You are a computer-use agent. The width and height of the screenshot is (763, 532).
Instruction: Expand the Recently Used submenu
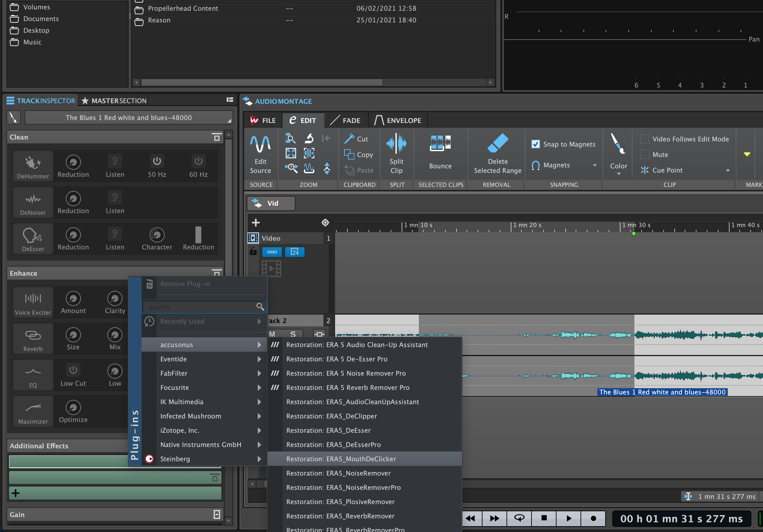click(204, 321)
